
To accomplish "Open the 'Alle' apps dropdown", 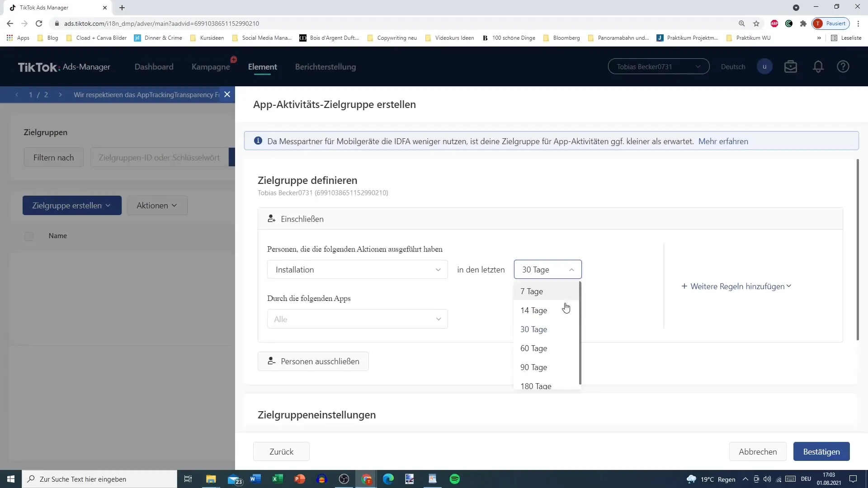I will pos(357,319).
